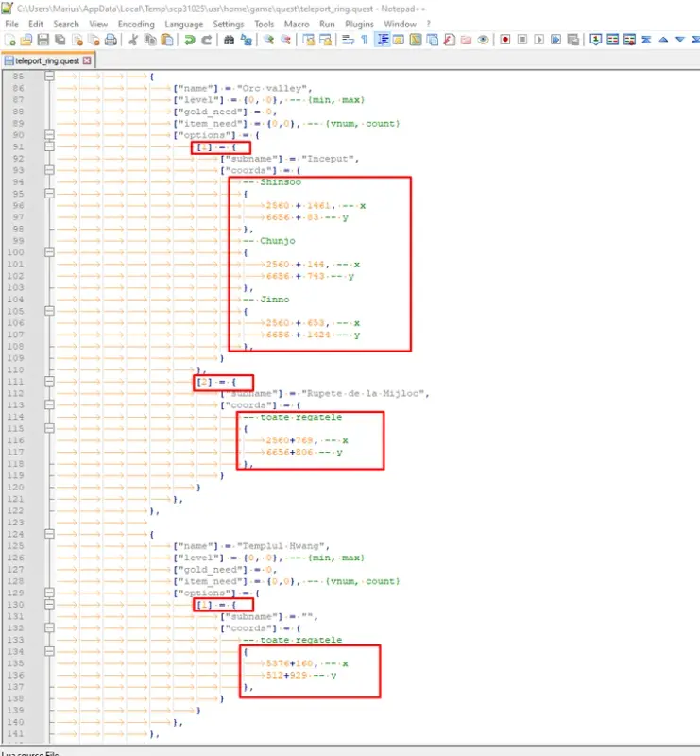Jump to first difference icon
This screenshot has width=700, height=756.
(x=646, y=40)
